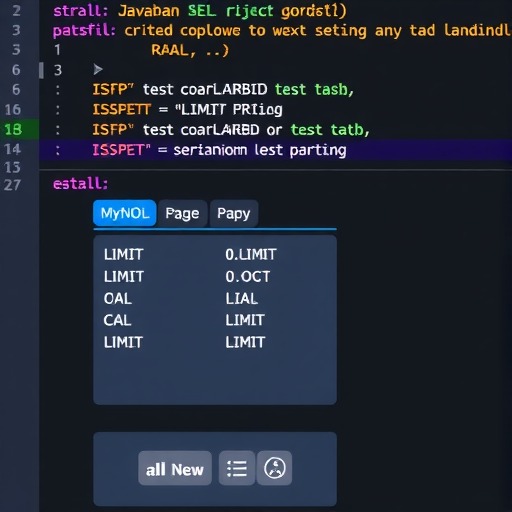The height and width of the screenshot is (512, 512).
Task: Click the 'test tasb,' green text
Action: tap(314, 90)
